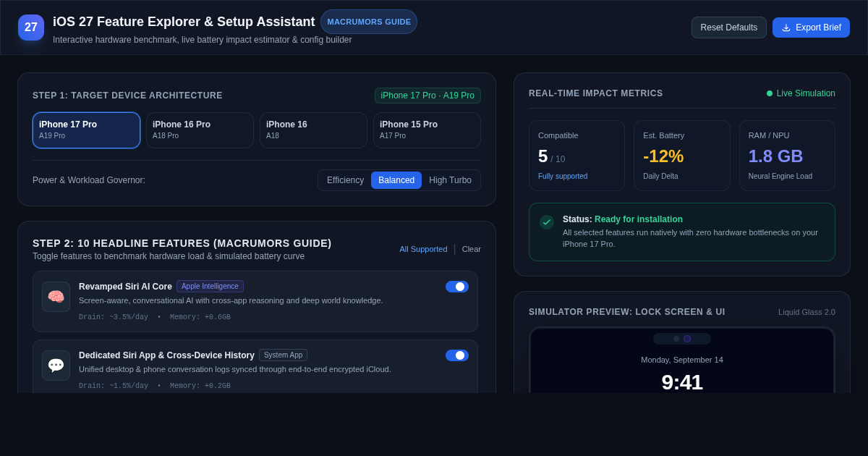Click the green Live Simulation dot

[x=770, y=93]
